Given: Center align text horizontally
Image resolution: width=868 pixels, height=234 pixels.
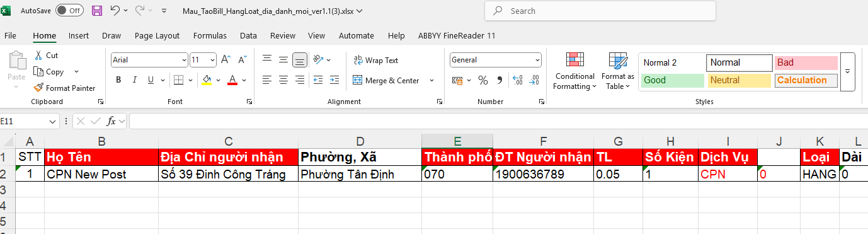Looking at the screenshot, I should tap(283, 80).
